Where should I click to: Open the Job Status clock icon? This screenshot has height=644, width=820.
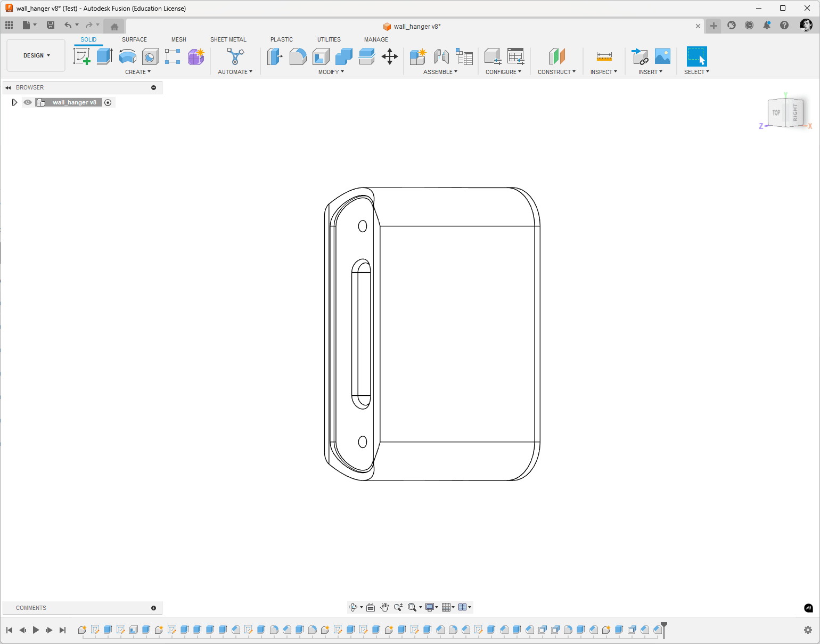point(749,25)
